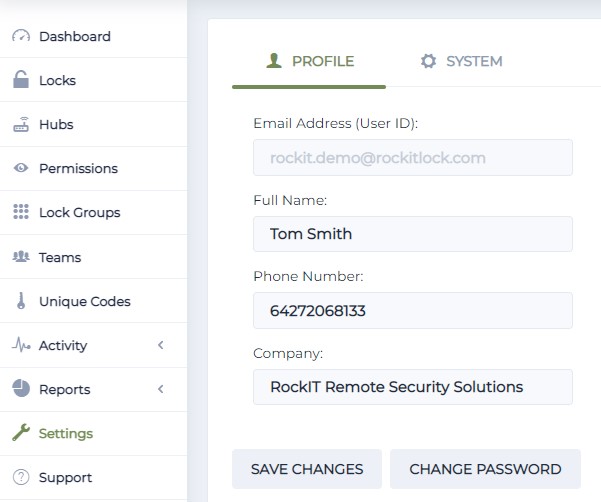The image size is (601, 502).
Task: Expand the Reports submenu chevron
Action: click(x=161, y=389)
